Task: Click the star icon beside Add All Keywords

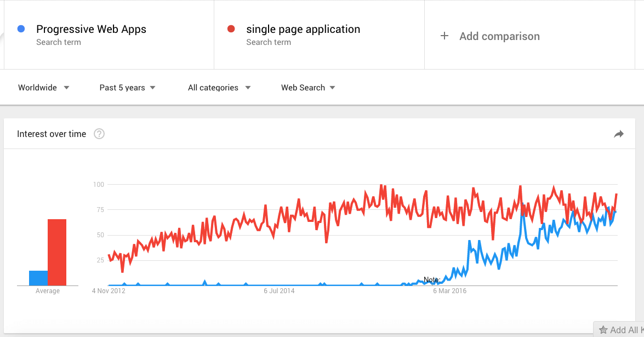Action: pos(604,329)
